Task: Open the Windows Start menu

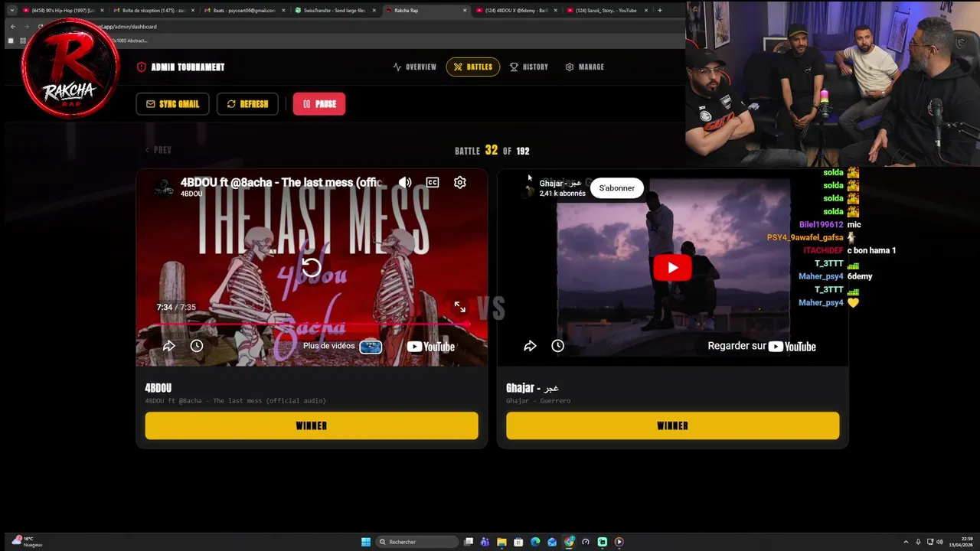Action: pos(366,542)
